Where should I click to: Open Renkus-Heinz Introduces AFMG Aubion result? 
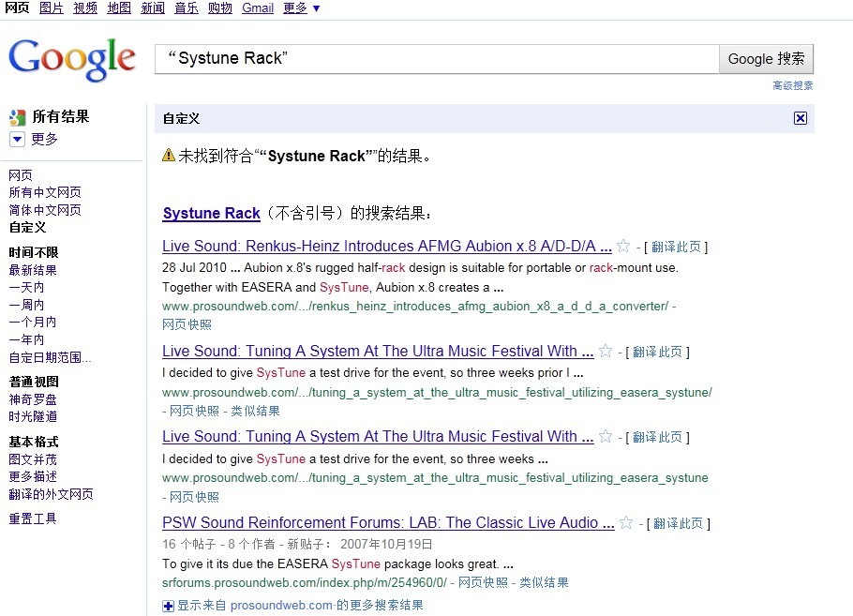click(387, 247)
